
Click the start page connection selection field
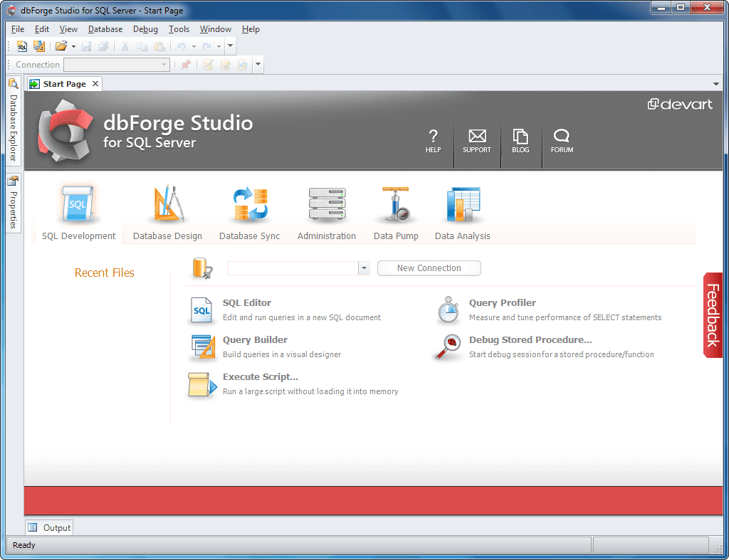click(x=293, y=268)
